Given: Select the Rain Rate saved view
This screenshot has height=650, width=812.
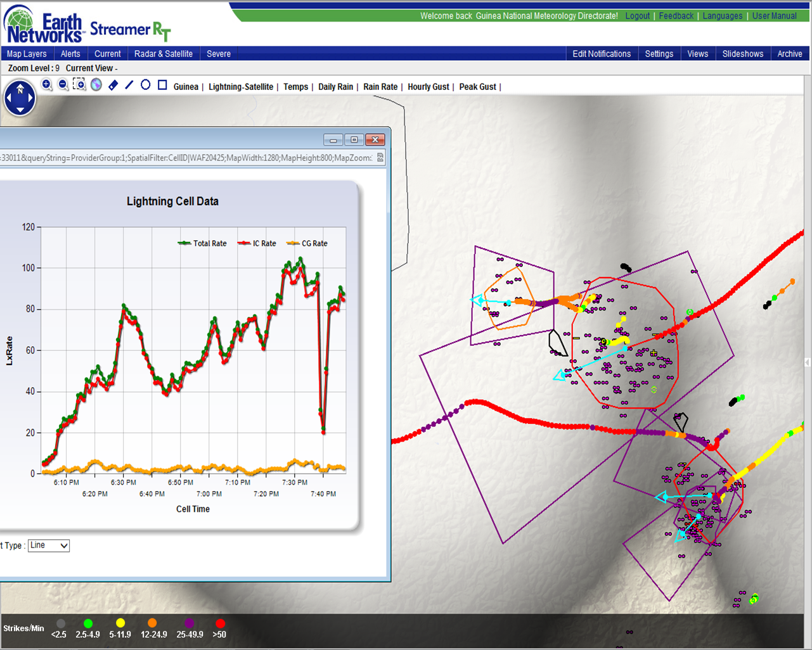Looking at the screenshot, I should coord(380,87).
